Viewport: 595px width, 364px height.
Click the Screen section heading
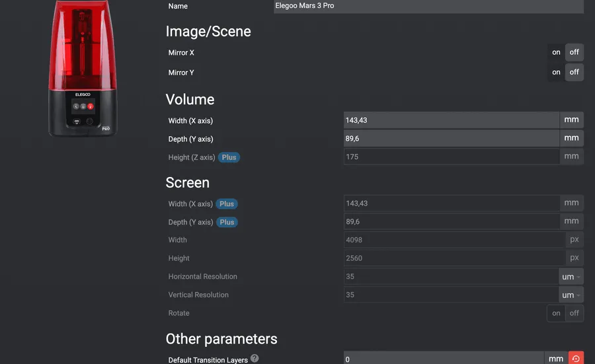pos(188,183)
